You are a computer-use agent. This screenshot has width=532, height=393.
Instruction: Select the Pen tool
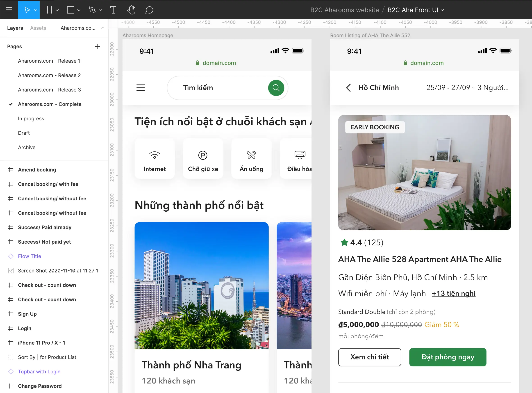(x=92, y=10)
